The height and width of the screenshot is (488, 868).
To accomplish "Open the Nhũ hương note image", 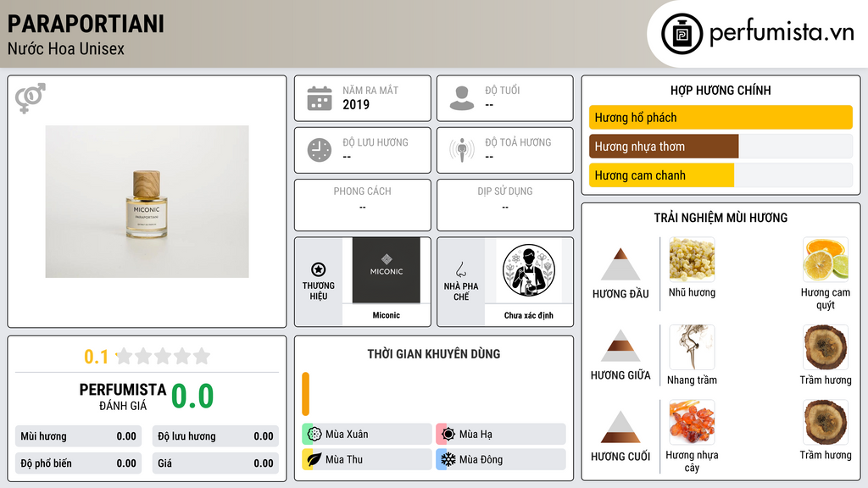I will pos(692,259).
